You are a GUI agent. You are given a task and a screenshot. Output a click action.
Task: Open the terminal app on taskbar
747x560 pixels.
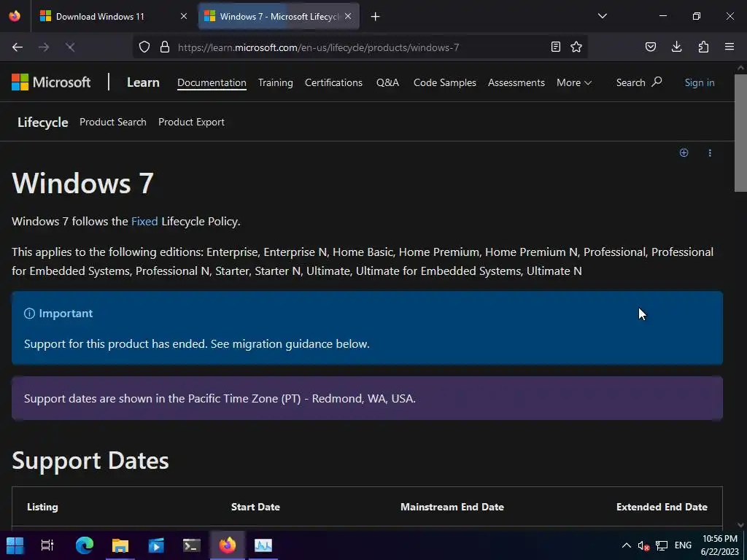coord(192,545)
